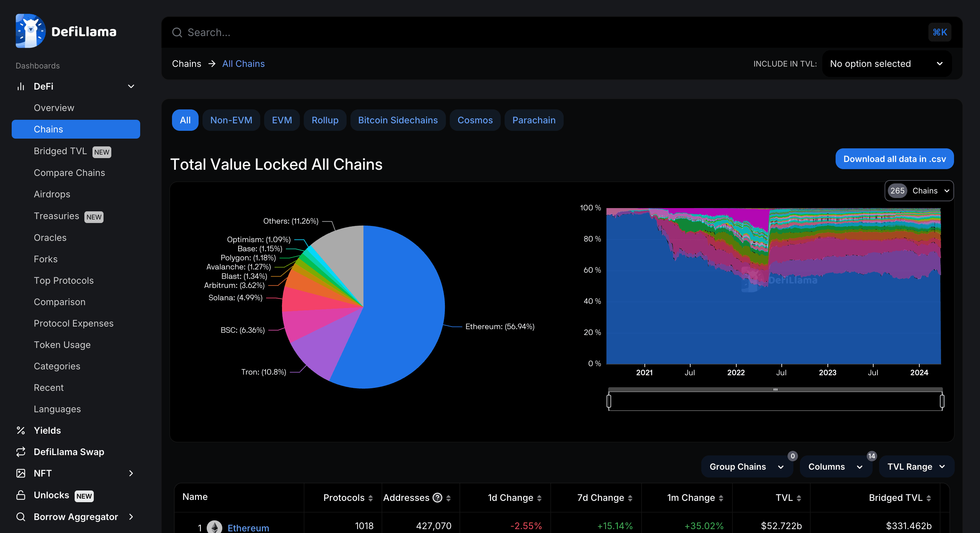This screenshot has width=980, height=533.
Task: Open Airdrops in the sidebar
Action: click(52, 194)
